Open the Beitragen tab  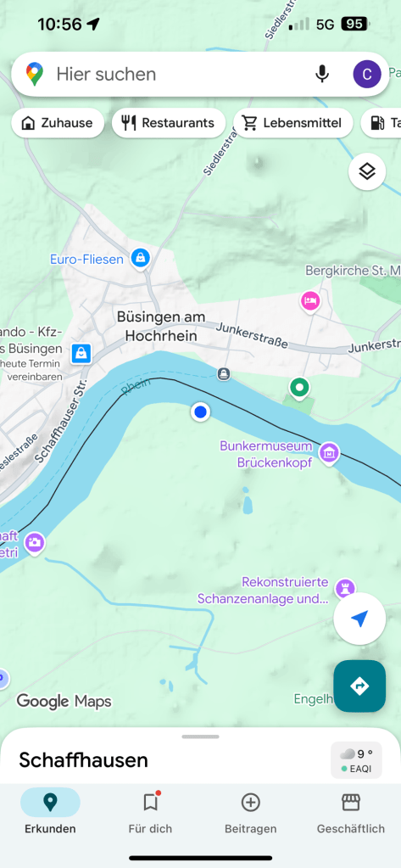pos(251,813)
